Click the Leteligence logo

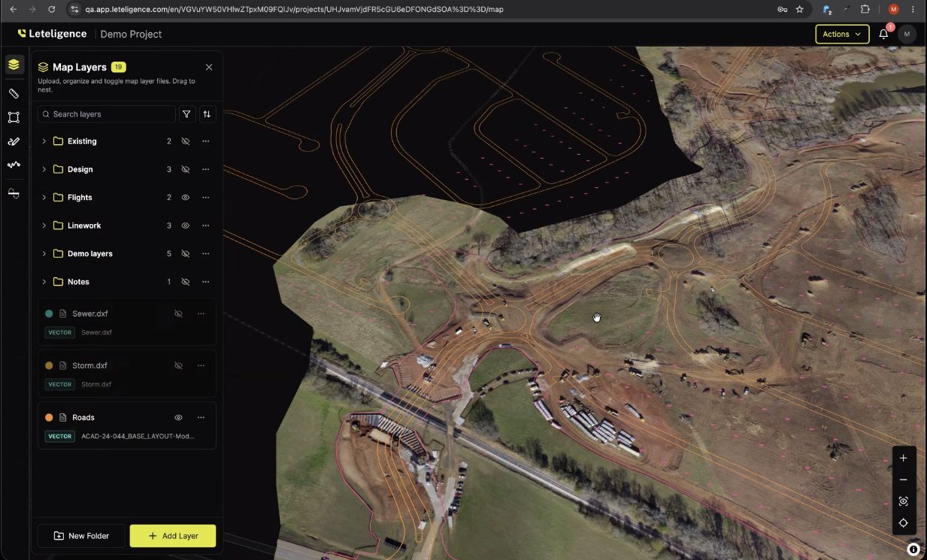pos(53,34)
